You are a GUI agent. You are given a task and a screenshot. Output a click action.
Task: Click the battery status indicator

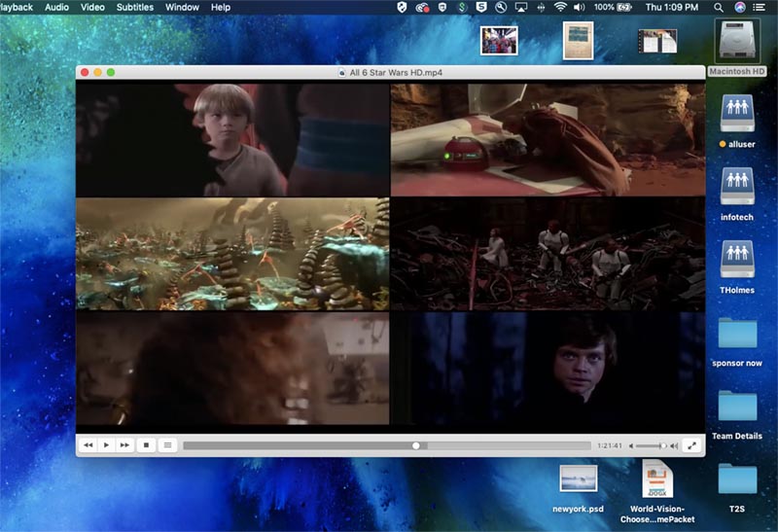pyautogui.click(x=614, y=8)
